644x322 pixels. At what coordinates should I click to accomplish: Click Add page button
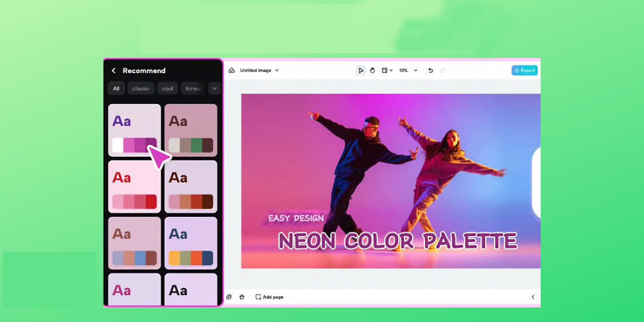coord(269,297)
